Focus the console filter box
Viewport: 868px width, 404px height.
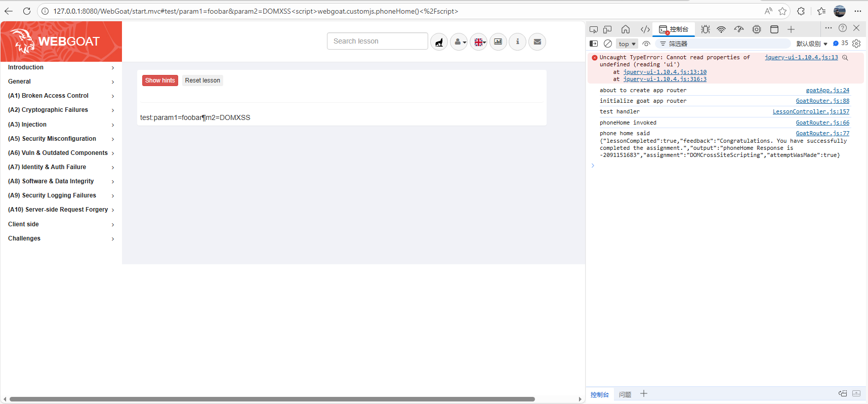click(724, 44)
